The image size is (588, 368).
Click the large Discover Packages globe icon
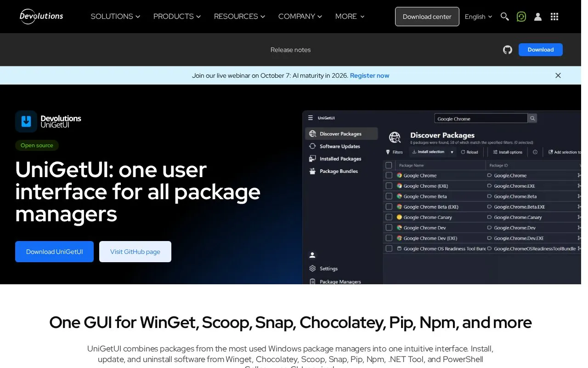[395, 137]
